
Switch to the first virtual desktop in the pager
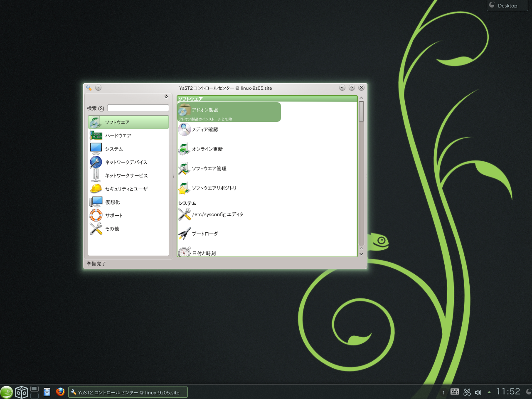34,389
